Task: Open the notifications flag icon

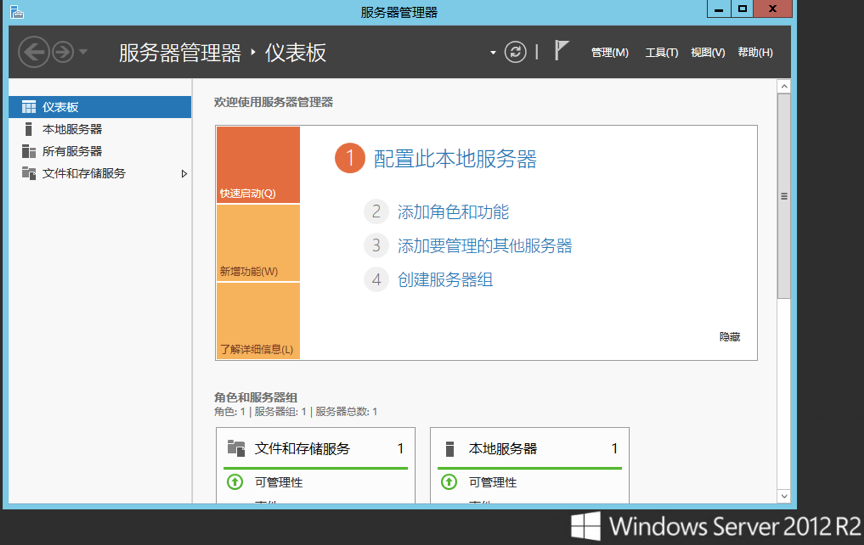Action: [x=561, y=51]
